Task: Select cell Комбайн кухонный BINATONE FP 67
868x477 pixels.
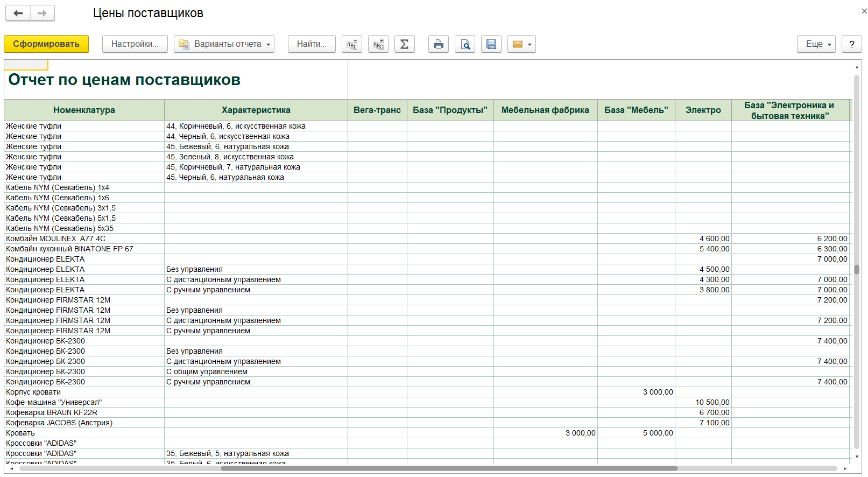Action: [x=84, y=249]
